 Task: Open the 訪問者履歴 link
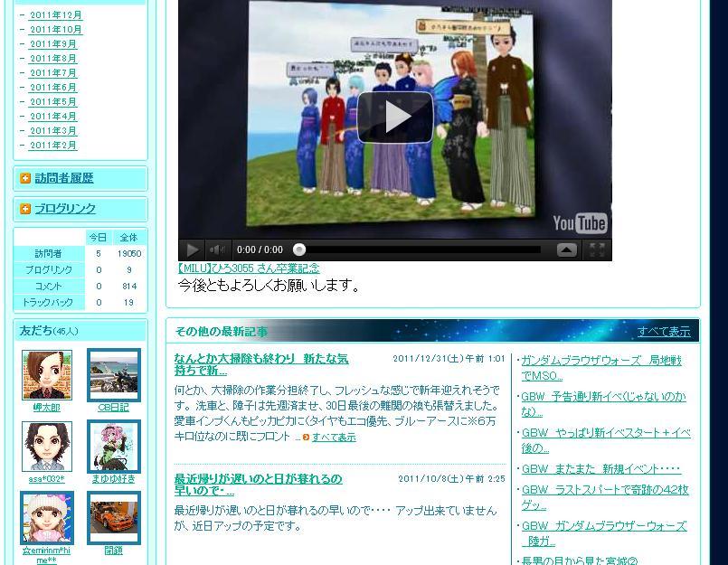[64, 178]
